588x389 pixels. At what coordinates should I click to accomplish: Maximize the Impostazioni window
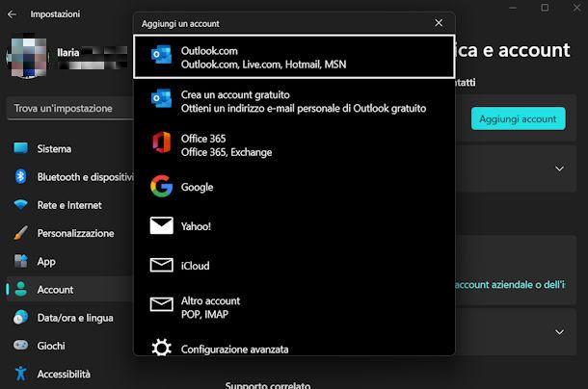pos(545,8)
